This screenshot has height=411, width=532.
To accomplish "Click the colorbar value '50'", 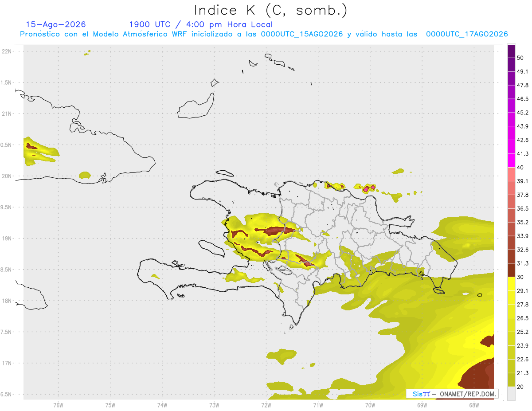I will pos(520,58).
